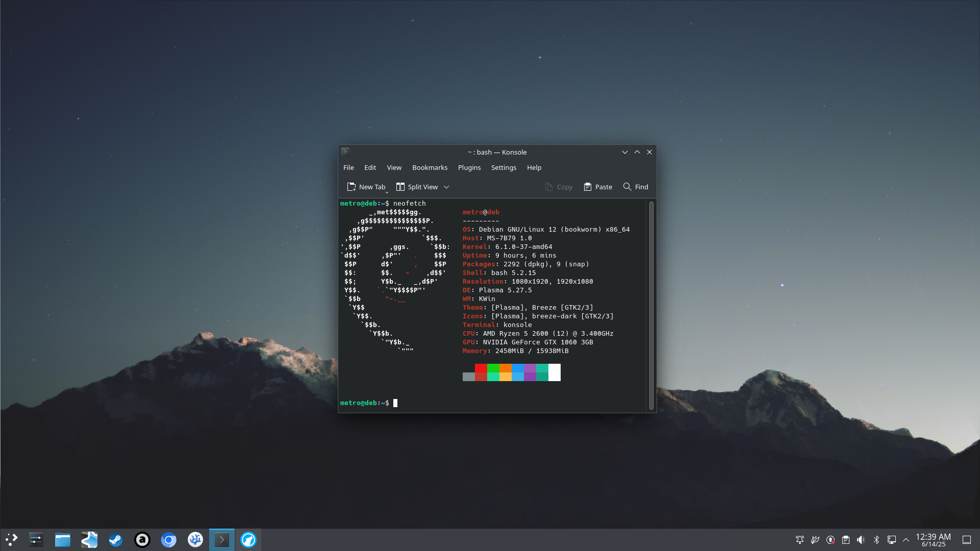Open the Settings menu in Konsole
980x551 pixels.
pos(504,167)
